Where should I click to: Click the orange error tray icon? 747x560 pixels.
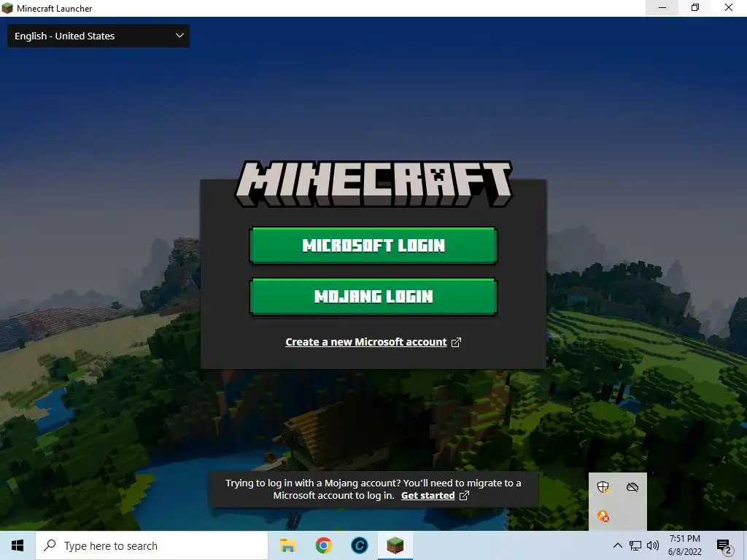tap(603, 516)
